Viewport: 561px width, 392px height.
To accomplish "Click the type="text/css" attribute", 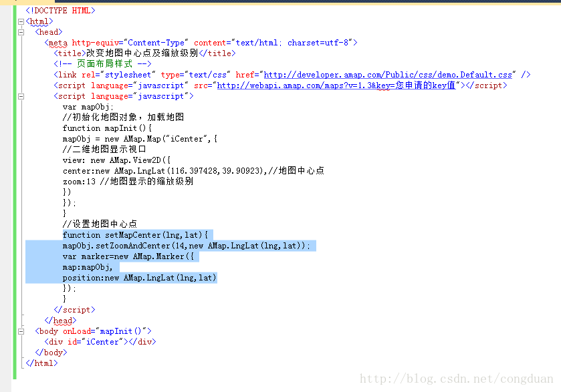I will click(x=195, y=75).
